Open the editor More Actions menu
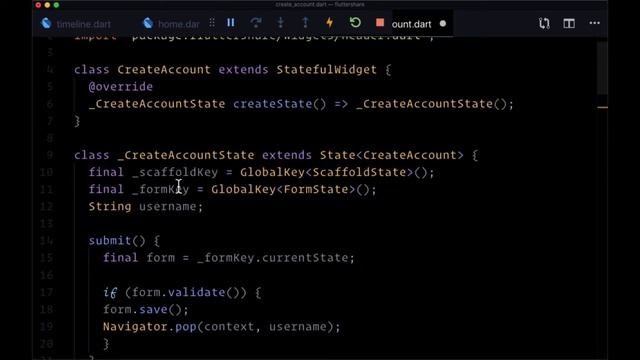 [595, 23]
